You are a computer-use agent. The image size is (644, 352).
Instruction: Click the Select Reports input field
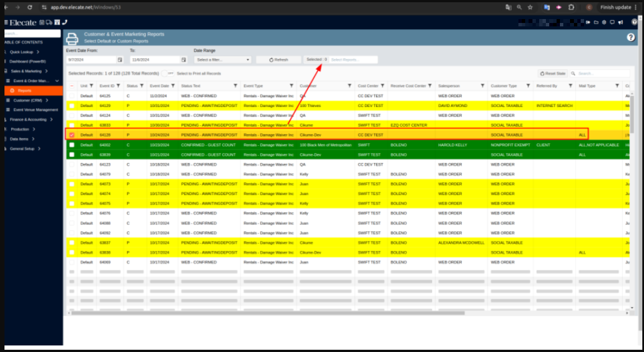pos(353,59)
